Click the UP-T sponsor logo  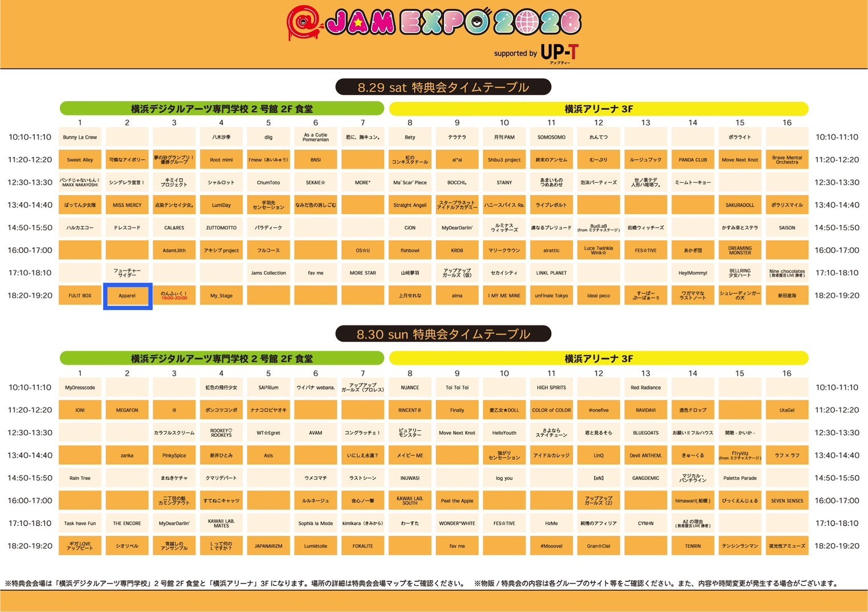pos(559,52)
